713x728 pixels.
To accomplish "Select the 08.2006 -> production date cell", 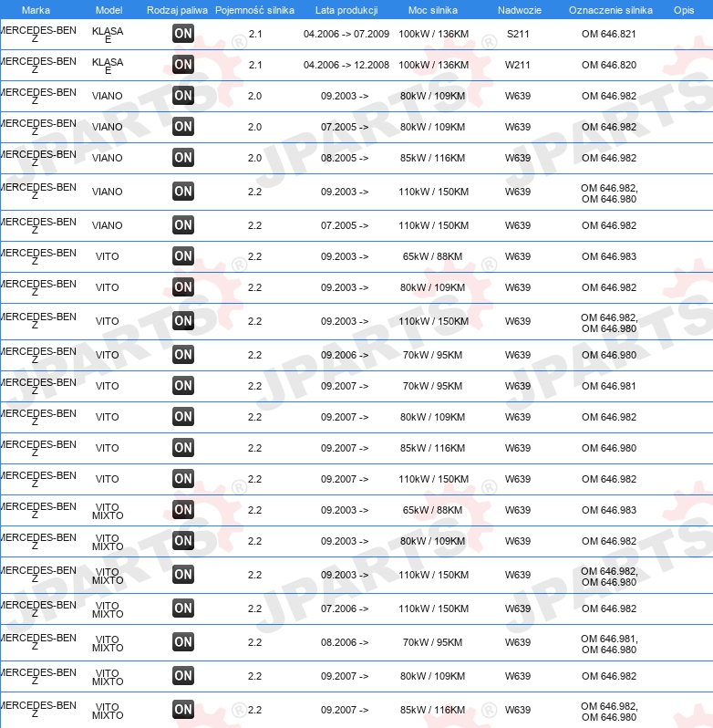I will pyautogui.click(x=345, y=642).
